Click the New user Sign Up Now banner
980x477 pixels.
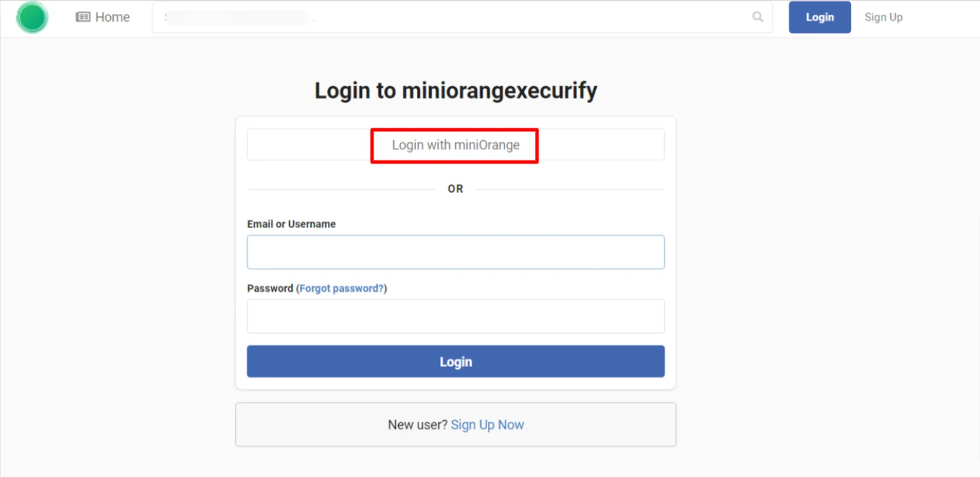(455, 424)
